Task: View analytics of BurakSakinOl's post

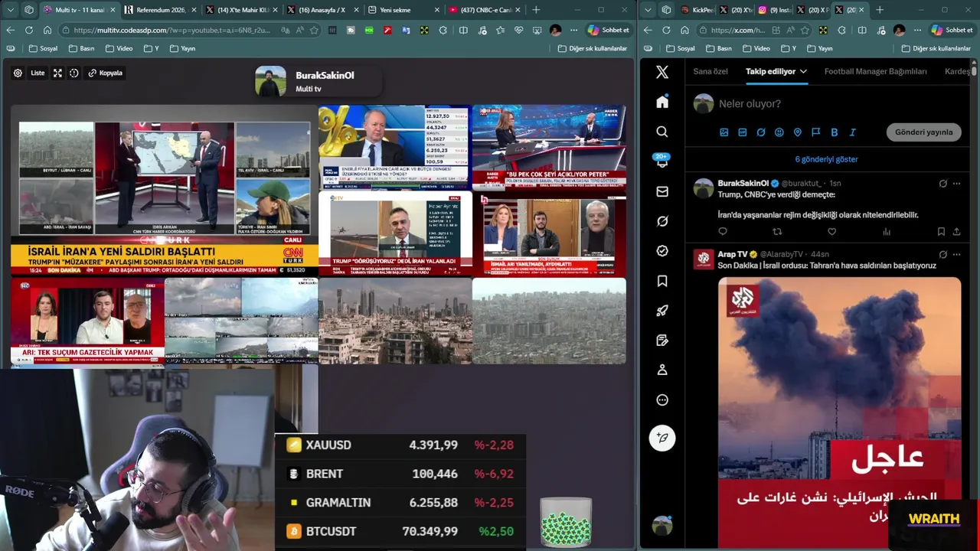Action: click(887, 232)
